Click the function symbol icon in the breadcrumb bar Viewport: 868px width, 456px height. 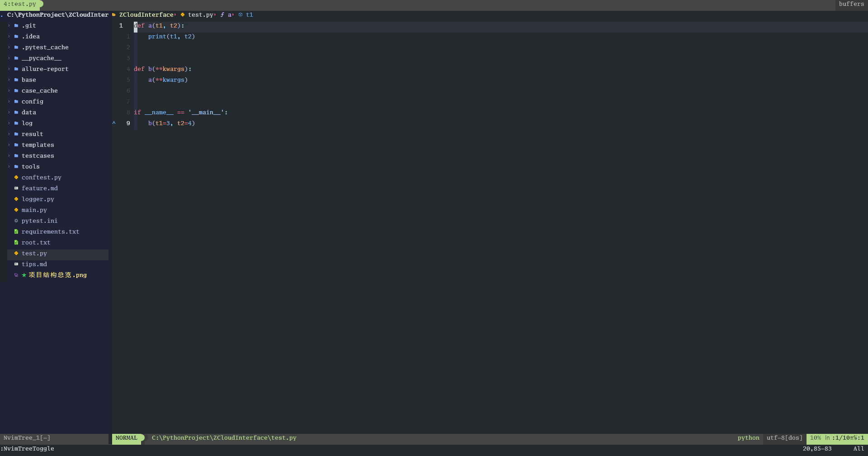pos(222,15)
